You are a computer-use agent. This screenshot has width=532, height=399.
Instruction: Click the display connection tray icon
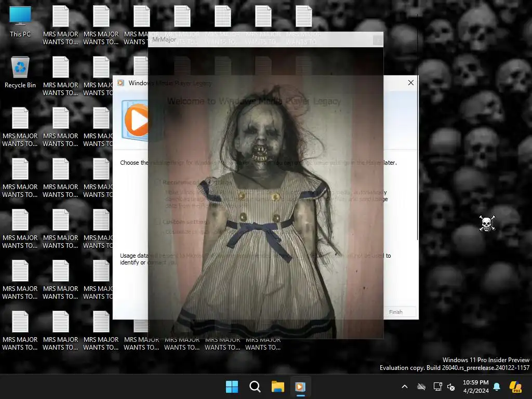(437, 387)
